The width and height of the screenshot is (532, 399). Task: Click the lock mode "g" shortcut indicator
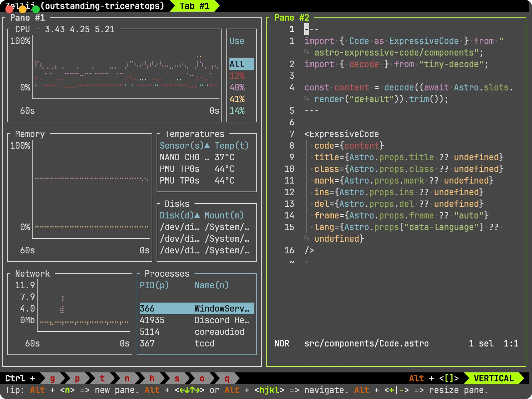tap(52, 378)
